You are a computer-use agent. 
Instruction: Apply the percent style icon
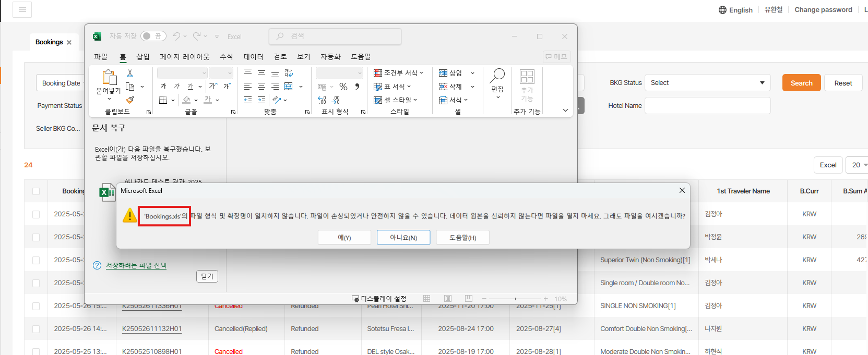click(343, 87)
